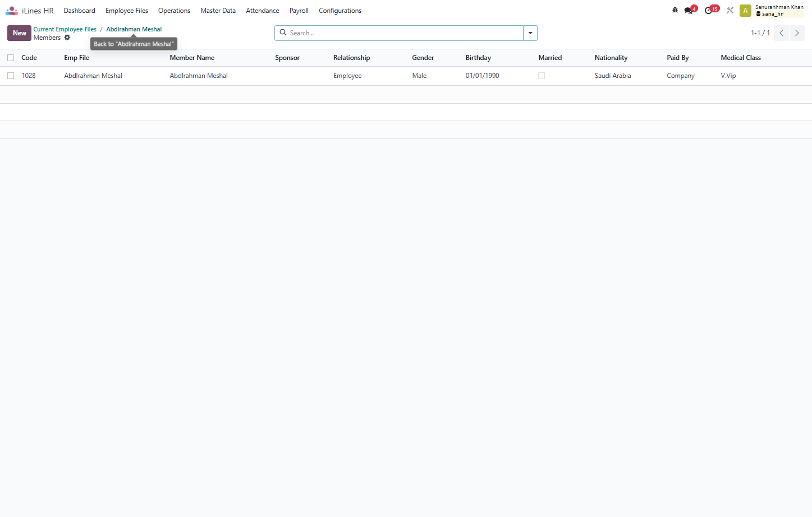
Task: Click the Saudi Arabia nationality cell
Action: click(613, 76)
